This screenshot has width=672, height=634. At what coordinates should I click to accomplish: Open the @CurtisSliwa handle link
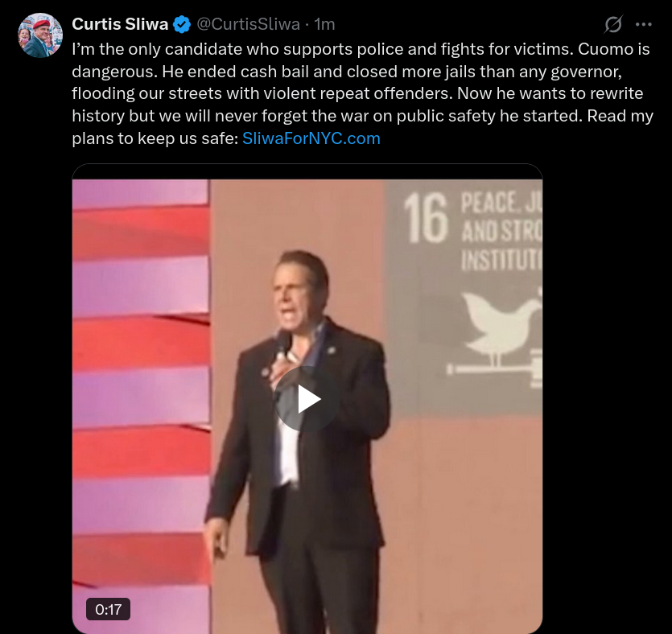coord(249,25)
